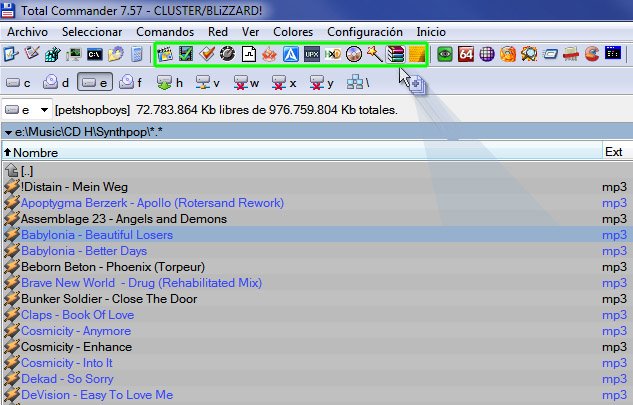Click the red 64 icon

point(466,54)
